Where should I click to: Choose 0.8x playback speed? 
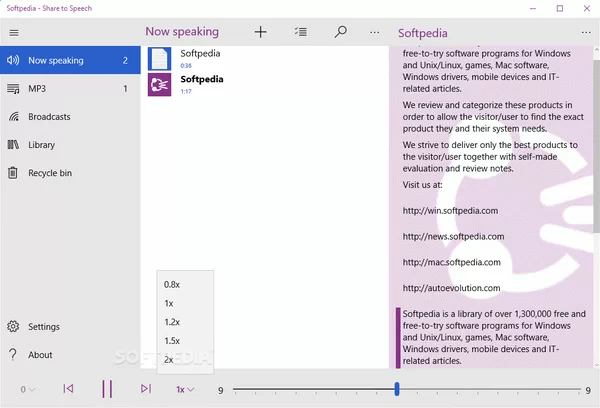pos(185,284)
